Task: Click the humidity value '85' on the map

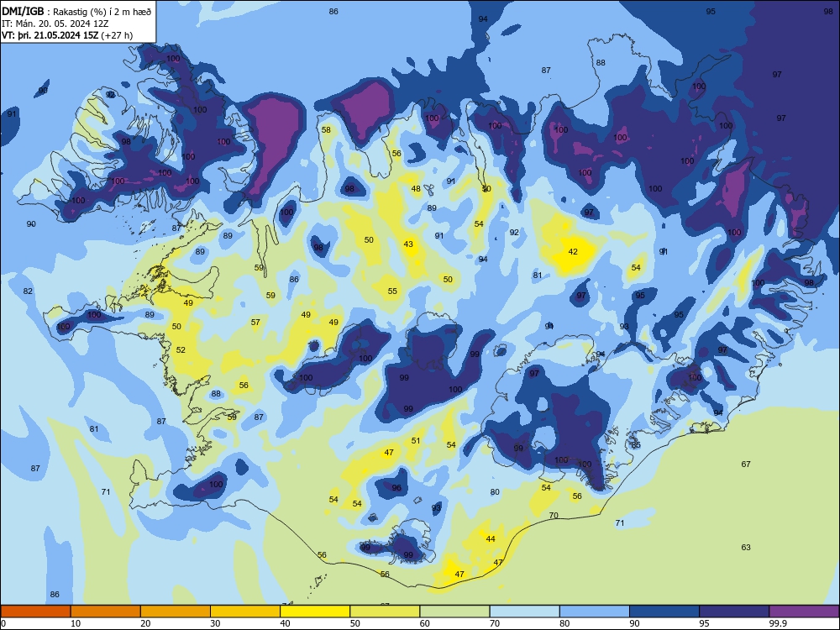Action: (636, 444)
